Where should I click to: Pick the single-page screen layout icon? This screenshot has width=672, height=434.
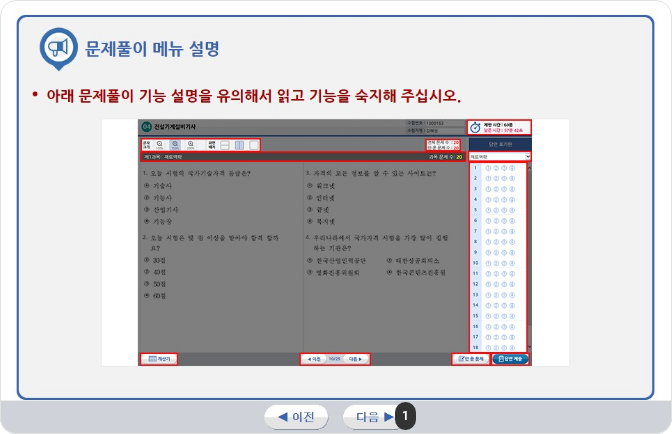[253, 145]
